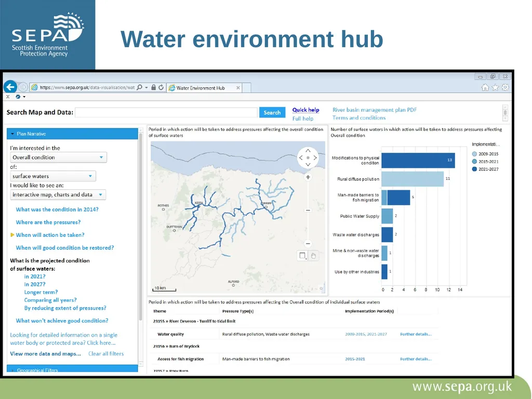
Task: Pan the map left with the arrow
Action: click(x=301, y=158)
